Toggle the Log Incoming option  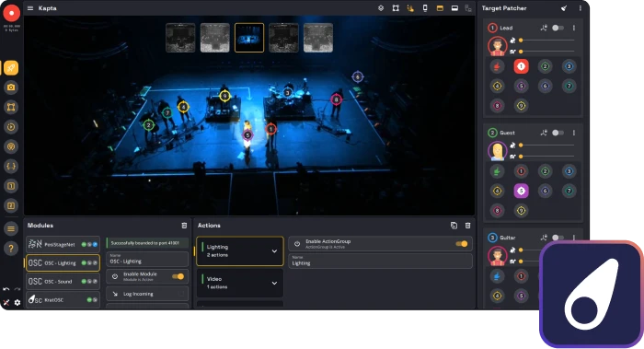click(147, 294)
